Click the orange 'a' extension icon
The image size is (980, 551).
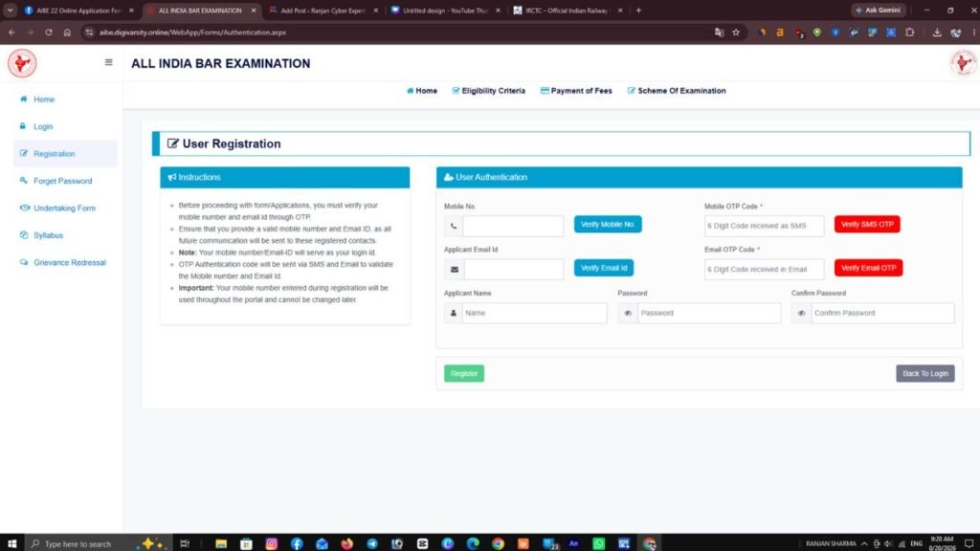tap(780, 33)
